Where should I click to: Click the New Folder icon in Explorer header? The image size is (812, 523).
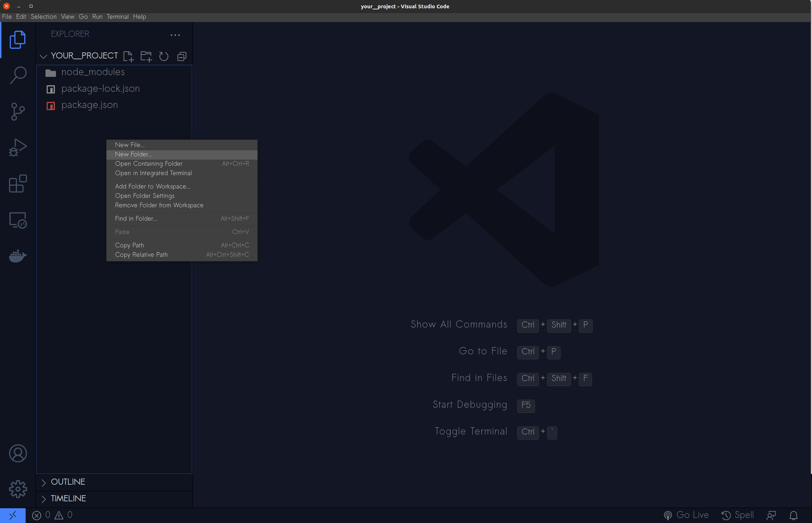click(146, 56)
